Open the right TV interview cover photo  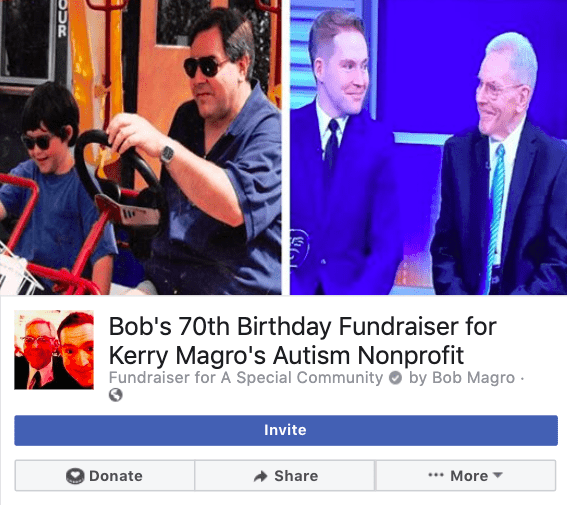[429, 147]
